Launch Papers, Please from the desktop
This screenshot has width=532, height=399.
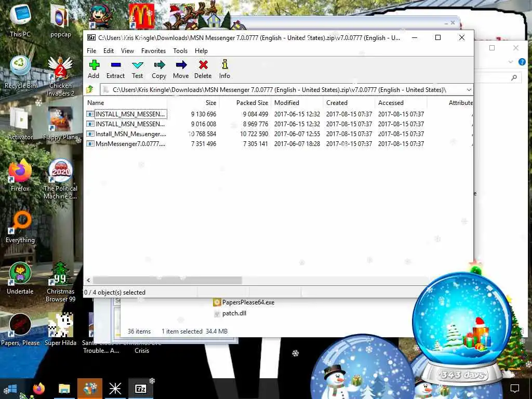(20, 330)
